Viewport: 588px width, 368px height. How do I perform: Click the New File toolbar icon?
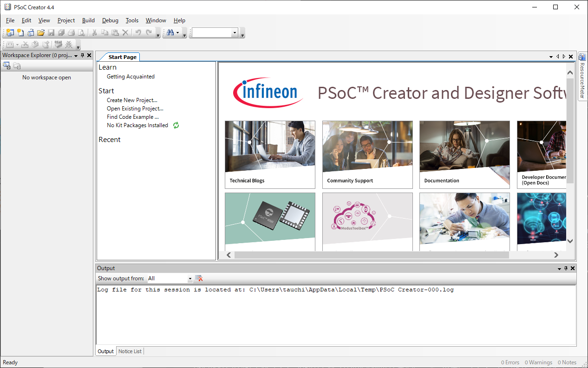[20, 32]
